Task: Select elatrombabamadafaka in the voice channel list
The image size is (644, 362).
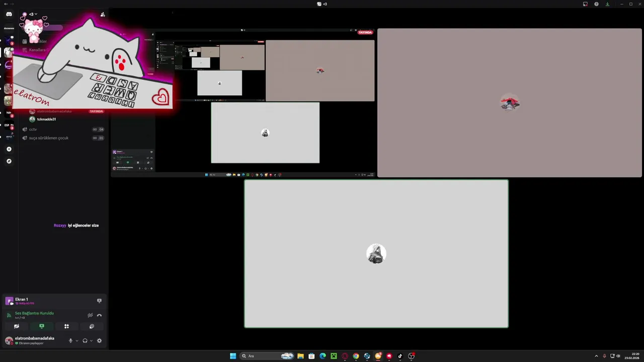Action: (54, 111)
